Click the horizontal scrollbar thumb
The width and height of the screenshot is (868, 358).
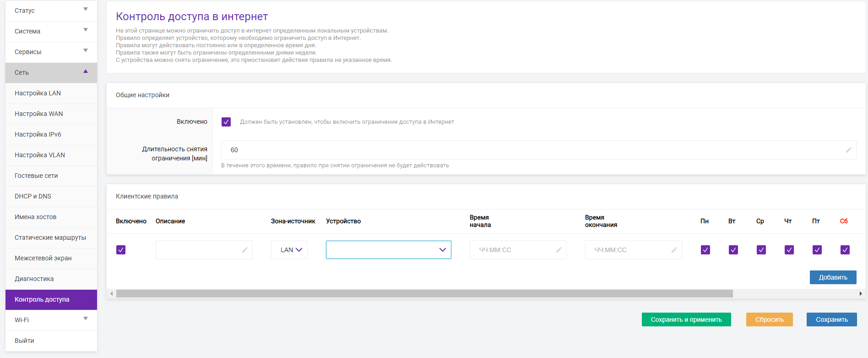pos(424,293)
